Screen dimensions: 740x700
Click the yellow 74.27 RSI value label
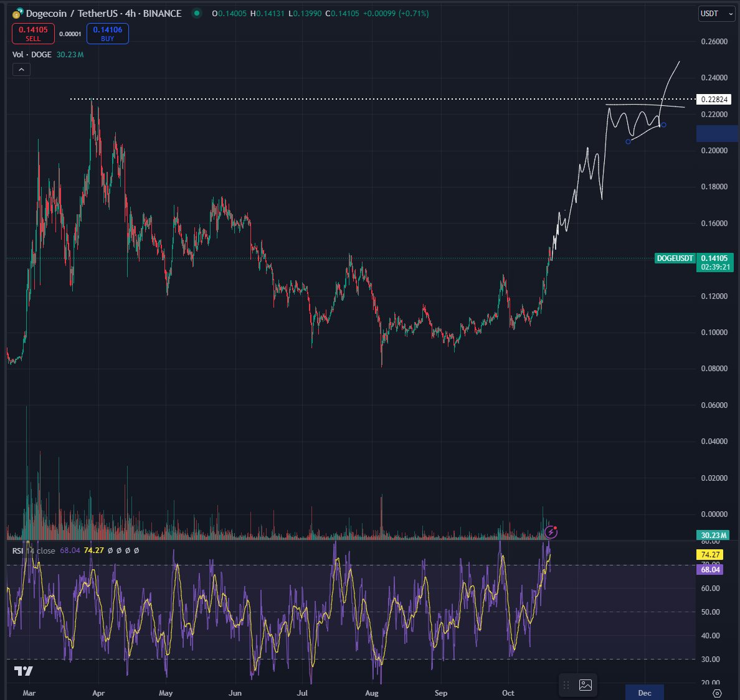point(710,555)
